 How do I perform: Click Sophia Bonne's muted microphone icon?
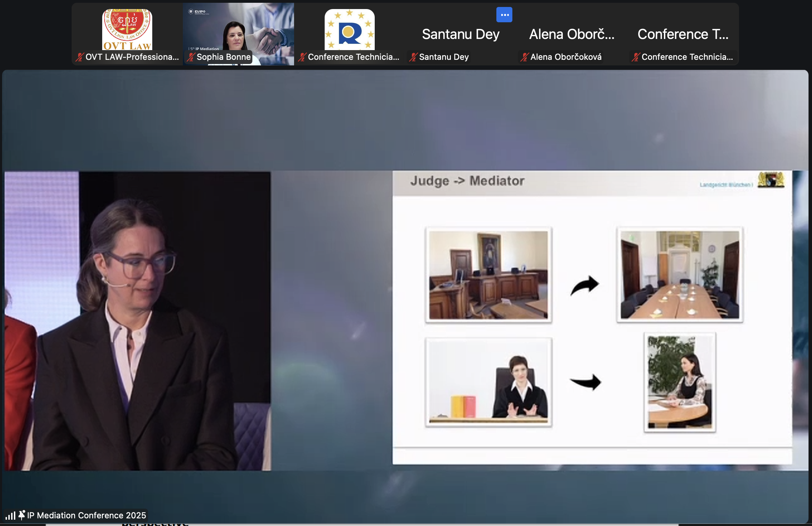[x=191, y=57]
